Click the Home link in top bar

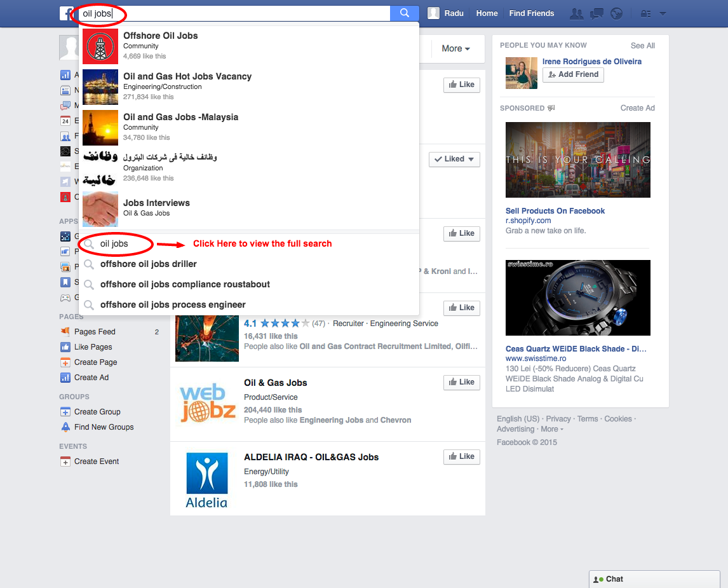pos(487,13)
